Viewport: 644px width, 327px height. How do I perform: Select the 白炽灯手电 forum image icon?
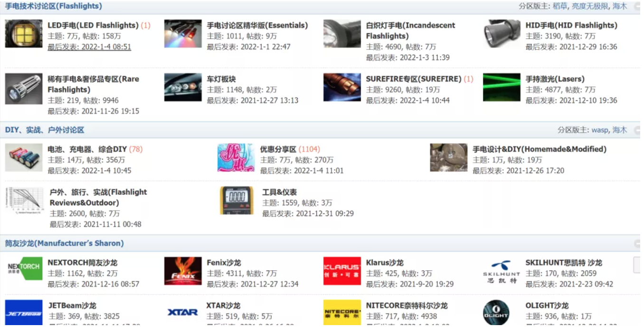[x=342, y=34]
